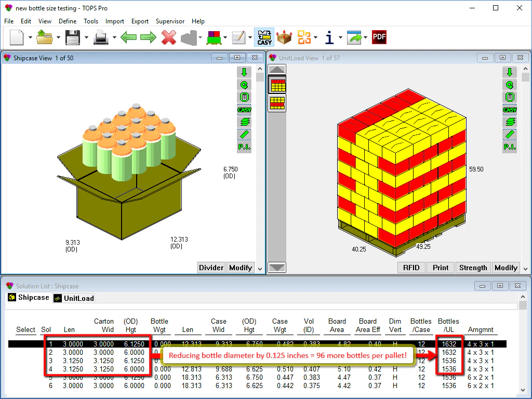Screen dimensions: 532x399
Task: Select the CASY icon in the Shipcase panel
Action: (x=244, y=110)
